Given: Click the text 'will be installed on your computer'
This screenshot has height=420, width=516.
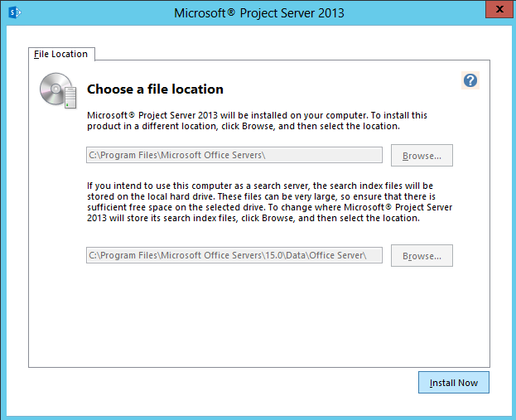Looking at the screenshot, I should point(294,115).
